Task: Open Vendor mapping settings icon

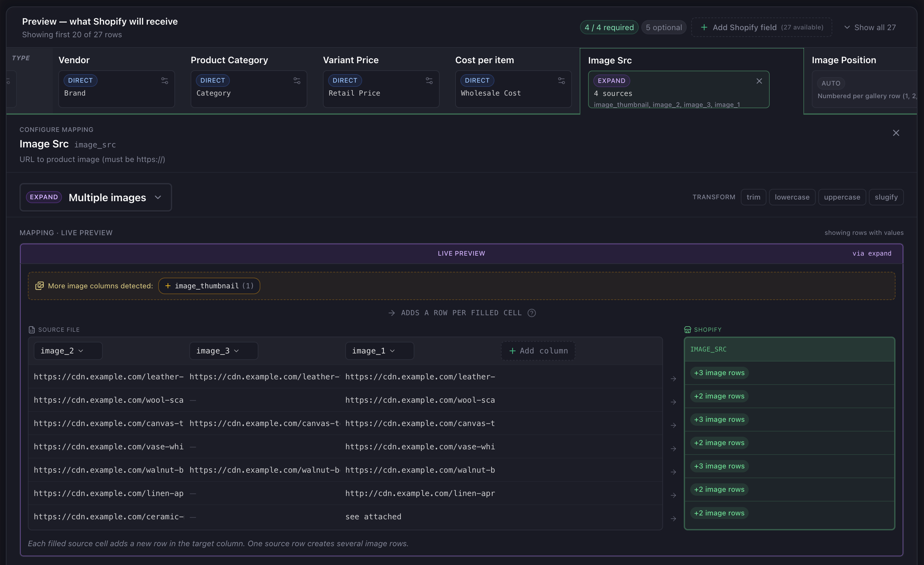Action: (165, 81)
